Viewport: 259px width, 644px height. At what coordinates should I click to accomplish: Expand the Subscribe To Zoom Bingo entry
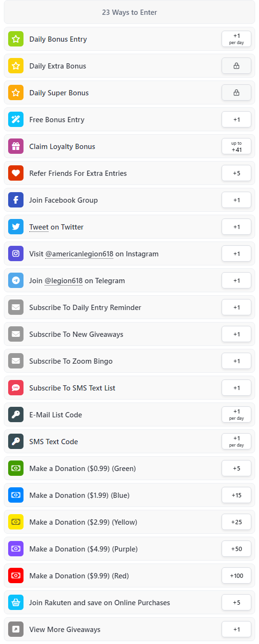tap(129, 361)
